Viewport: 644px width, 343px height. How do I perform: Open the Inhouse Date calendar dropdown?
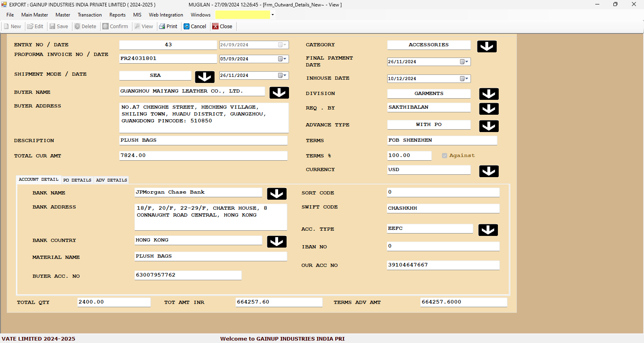[464, 79]
